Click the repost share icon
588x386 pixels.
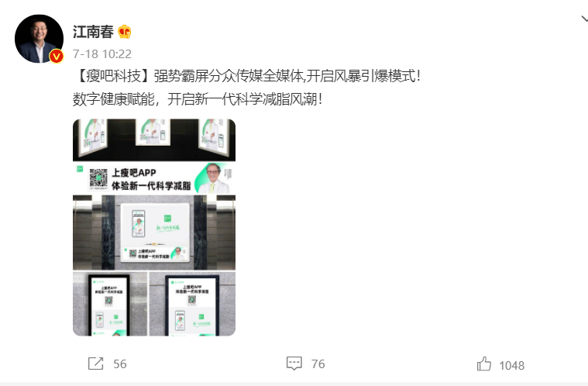(95, 364)
